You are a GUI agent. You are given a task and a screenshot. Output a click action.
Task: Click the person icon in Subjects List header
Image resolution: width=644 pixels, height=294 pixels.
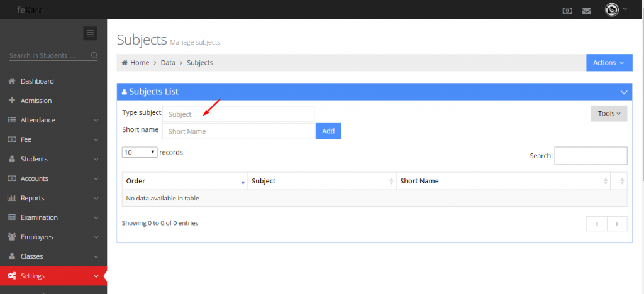click(125, 92)
